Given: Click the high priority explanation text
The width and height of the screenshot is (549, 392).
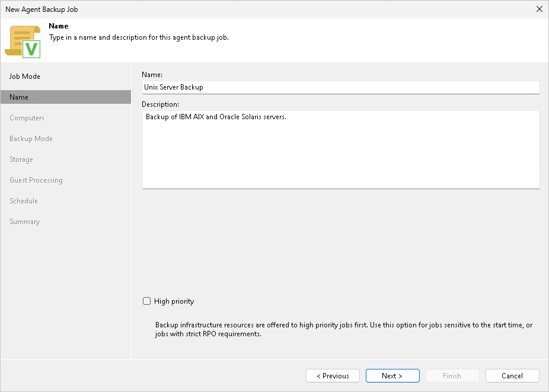Looking at the screenshot, I should click(344, 329).
